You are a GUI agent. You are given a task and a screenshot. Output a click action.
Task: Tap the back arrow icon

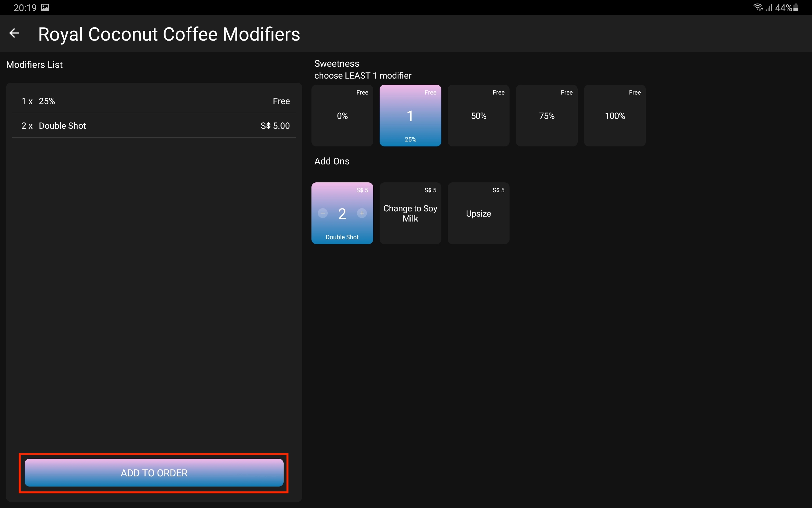[x=14, y=33]
